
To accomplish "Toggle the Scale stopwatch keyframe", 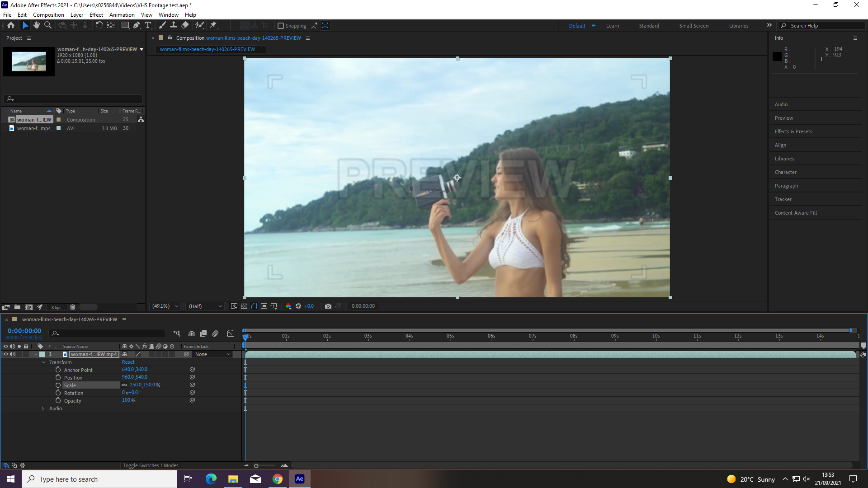I will tap(58, 385).
